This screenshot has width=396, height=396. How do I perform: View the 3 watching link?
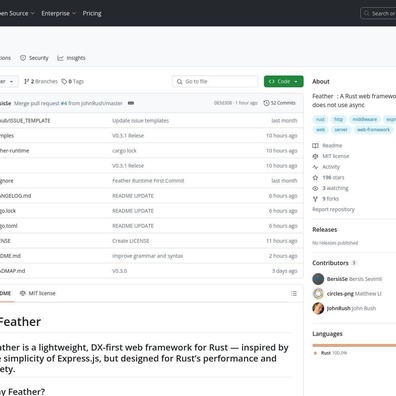[335, 188]
